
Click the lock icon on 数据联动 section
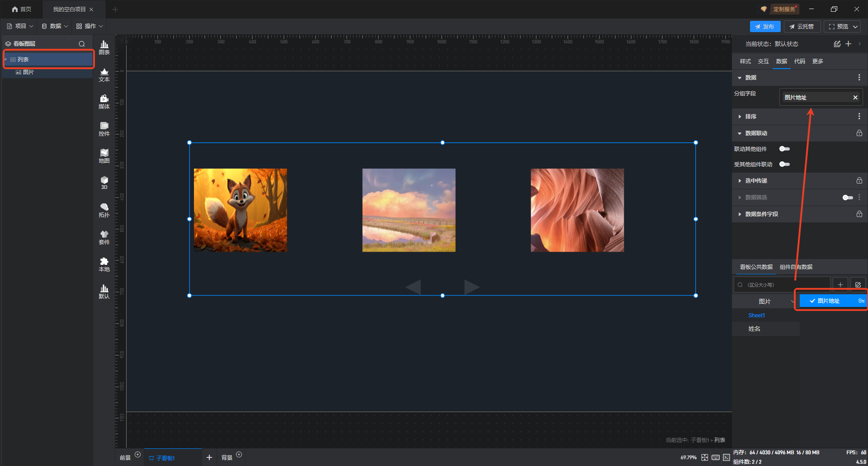(859, 133)
